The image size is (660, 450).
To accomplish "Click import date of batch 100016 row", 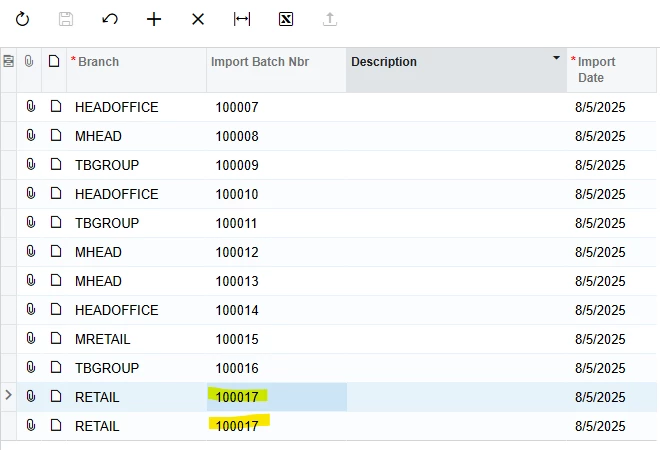I will [612, 368].
